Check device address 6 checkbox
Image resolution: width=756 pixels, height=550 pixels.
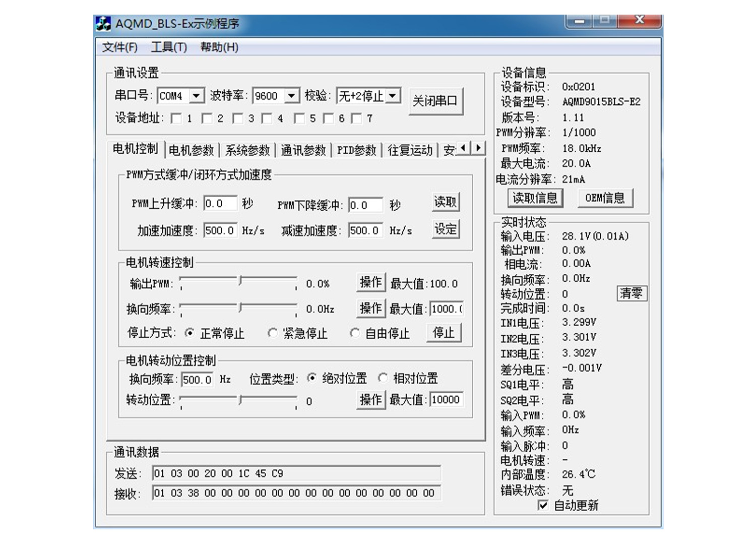[x=329, y=118]
